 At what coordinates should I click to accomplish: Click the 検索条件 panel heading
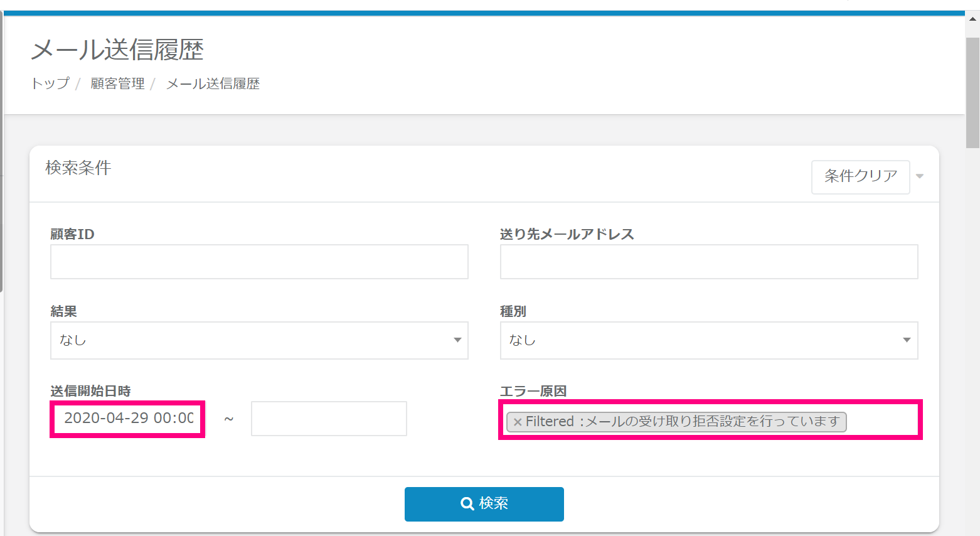tap(78, 168)
